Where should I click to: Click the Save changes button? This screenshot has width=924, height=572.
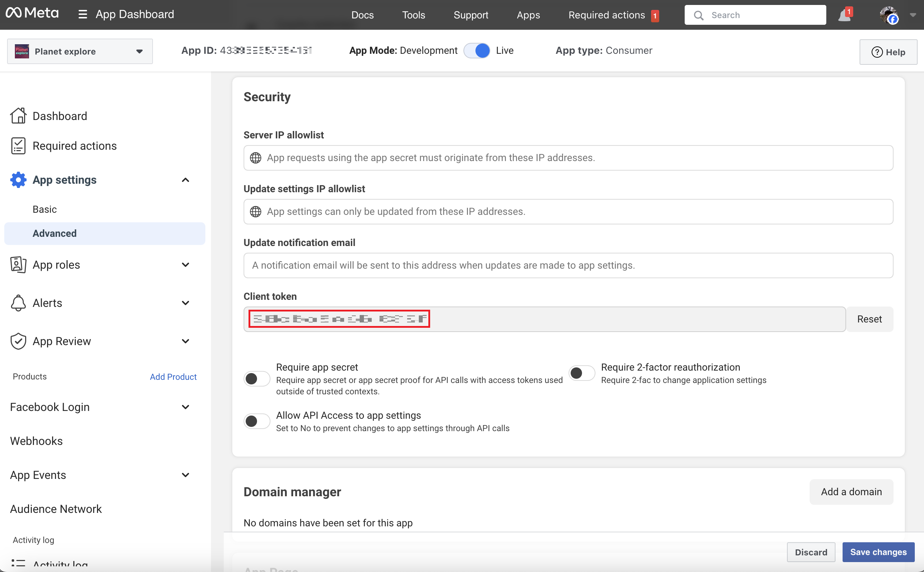point(878,552)
